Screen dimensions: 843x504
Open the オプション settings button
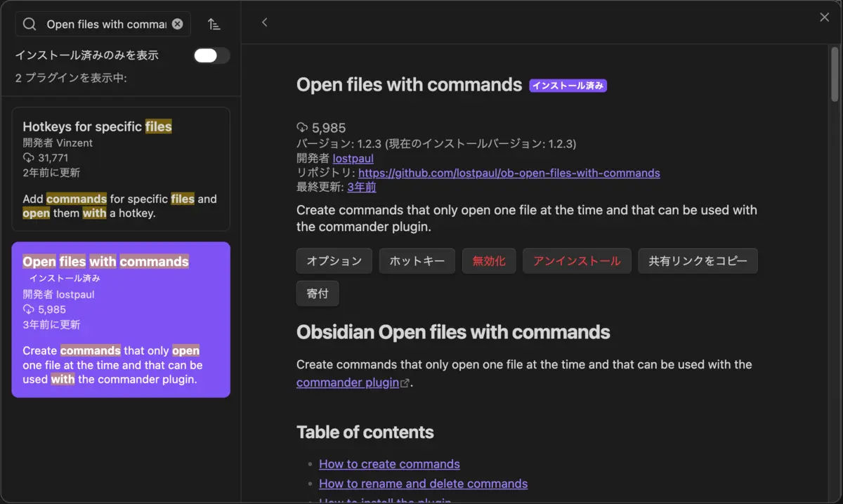pyautogui.click(x=334, y=260)
